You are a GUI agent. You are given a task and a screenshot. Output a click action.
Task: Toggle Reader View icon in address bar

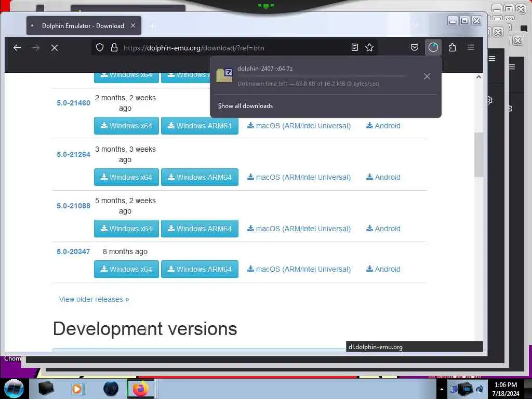[x=354, y=47]
